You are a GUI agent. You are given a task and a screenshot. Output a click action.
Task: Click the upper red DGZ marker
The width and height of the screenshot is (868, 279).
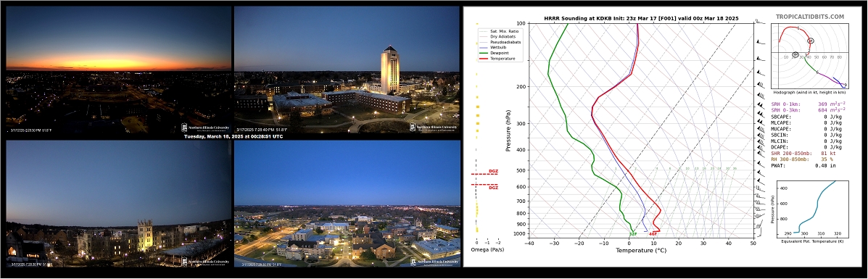[485, 173]
